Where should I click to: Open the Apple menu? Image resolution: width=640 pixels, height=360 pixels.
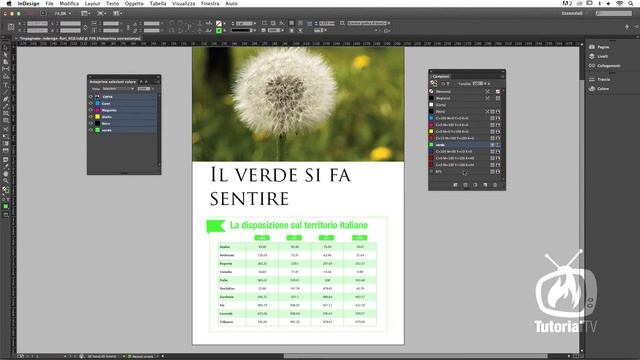9,3
